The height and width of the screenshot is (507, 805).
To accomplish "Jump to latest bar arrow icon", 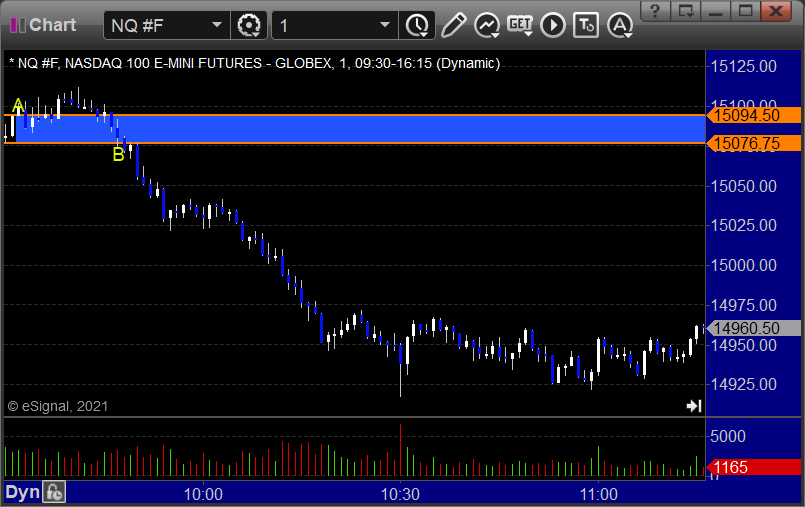I will [x=694, y=406].
